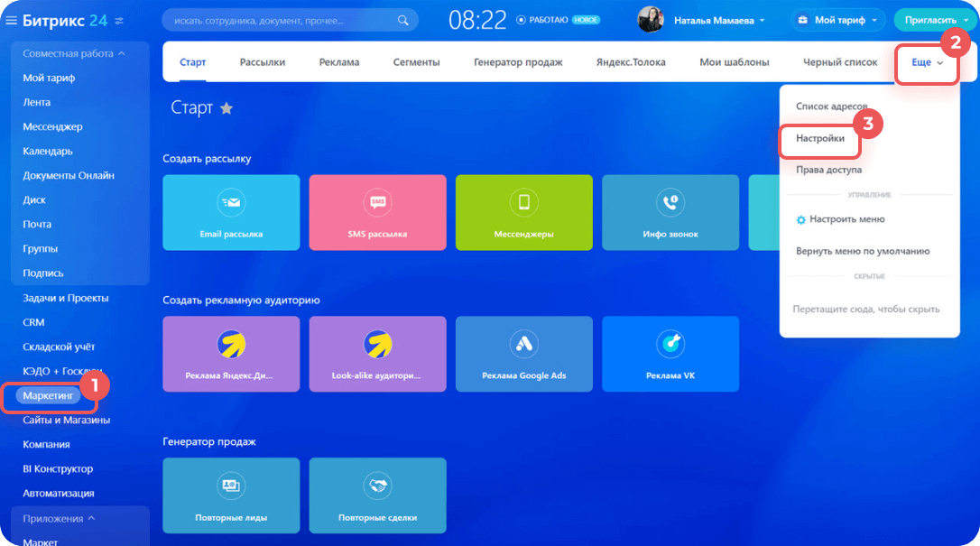Open Диск in the sidebar
This screenshot has width=980, height=546.
pyautogui.click(x=34, y=200)
